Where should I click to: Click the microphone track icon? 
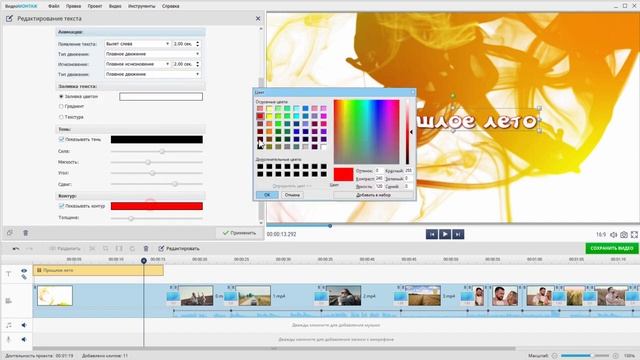9,339
